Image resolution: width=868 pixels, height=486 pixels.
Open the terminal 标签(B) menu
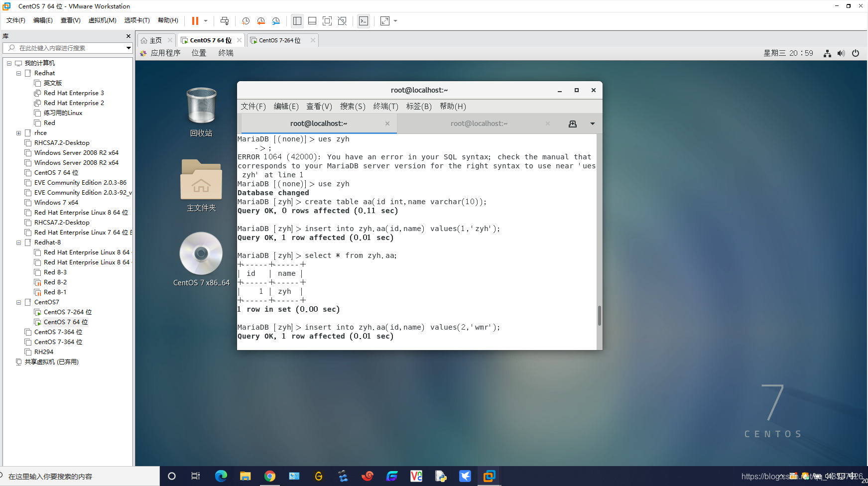tap(419, 106)
